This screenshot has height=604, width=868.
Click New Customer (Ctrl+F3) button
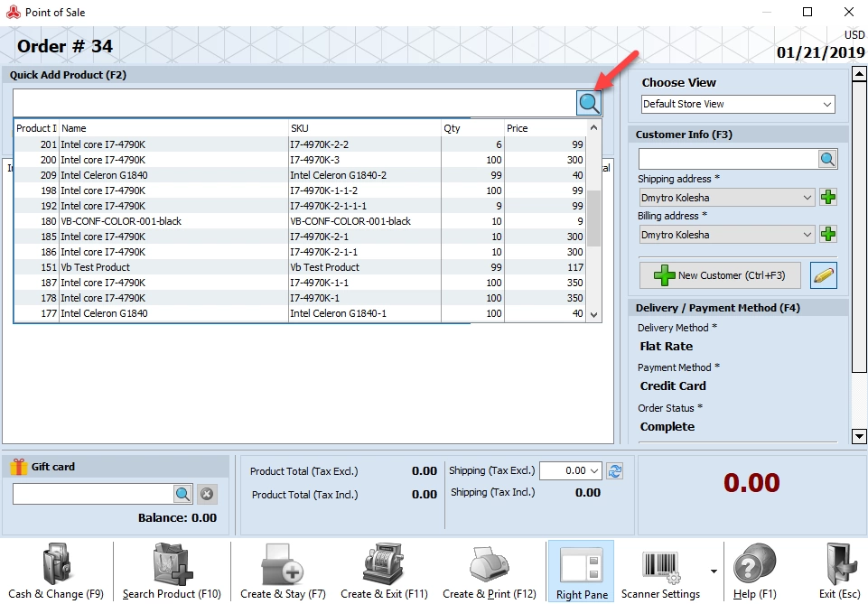pyautogui.click(x=720, y=275)
